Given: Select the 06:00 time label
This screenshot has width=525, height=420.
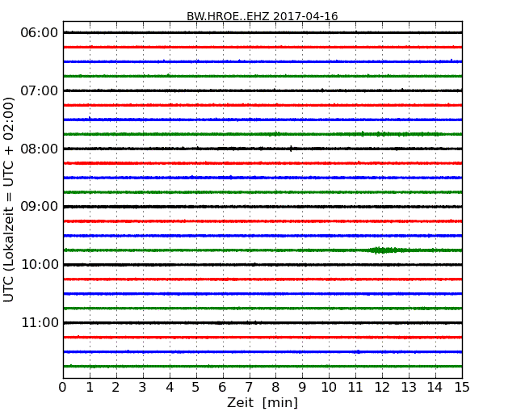Looking at the screenshot, I should [x=40, y=33].
